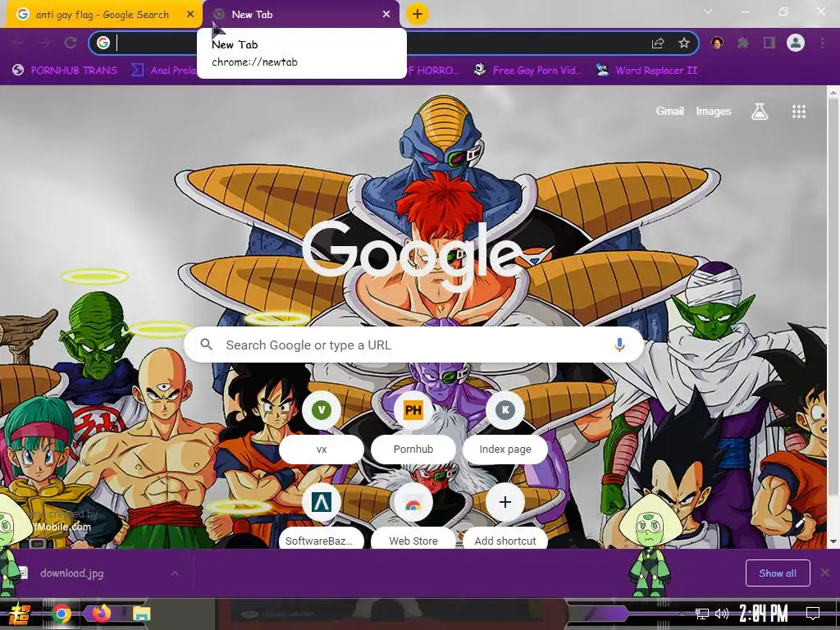Image resolution: width=840 pixels, height=630 pixels.
Task: Click the Gmail link
Action: [x=669, y=111]
